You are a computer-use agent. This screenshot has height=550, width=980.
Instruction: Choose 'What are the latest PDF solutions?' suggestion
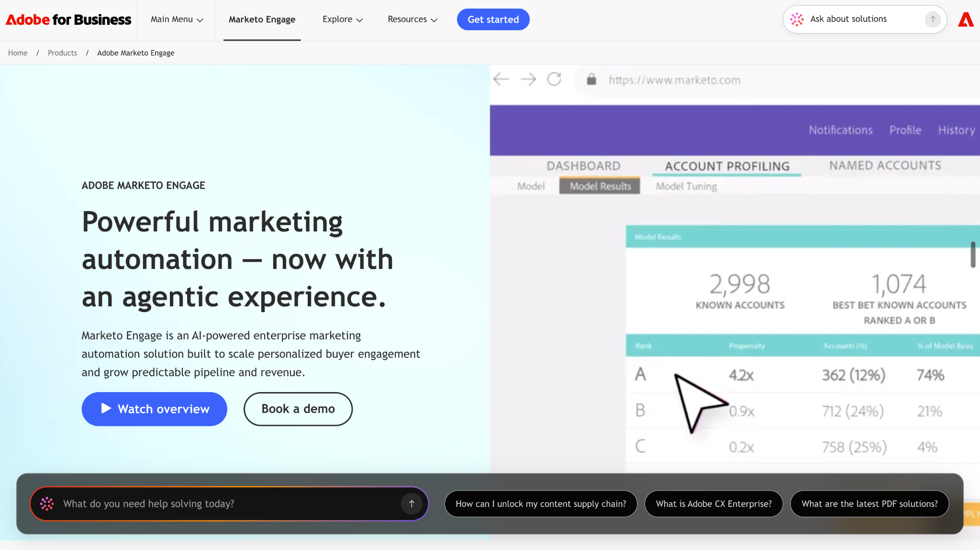[869, 504]
